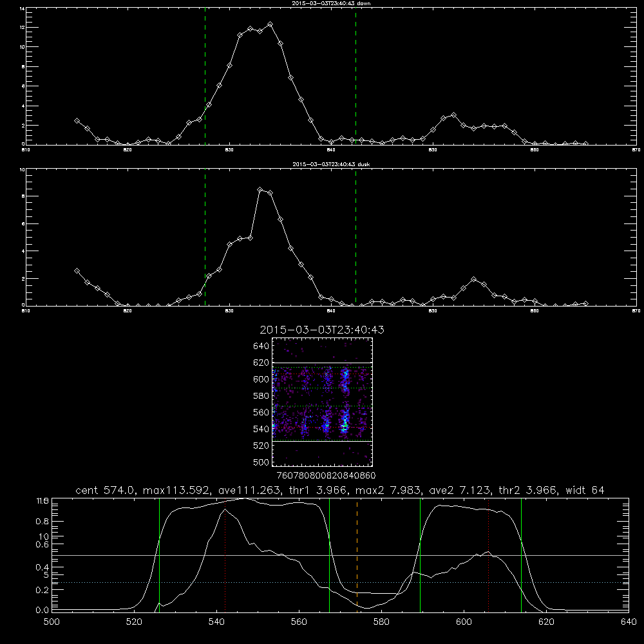Image resolution: width=644 pixels, height=644 pixels.
Task: Click the 0.4 y-axis label of bottom plot
Action: coord(43,567)
